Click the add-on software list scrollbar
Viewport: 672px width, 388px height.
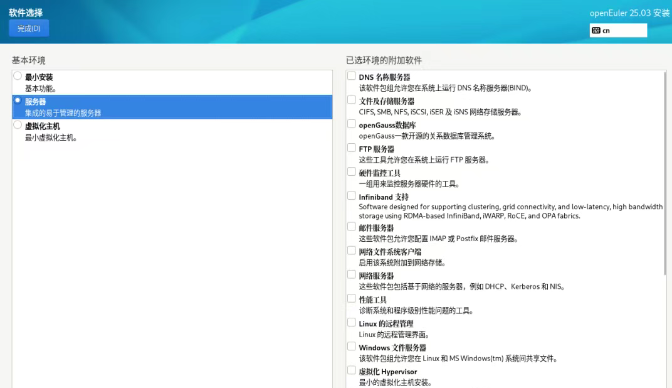tap(665, 174)
